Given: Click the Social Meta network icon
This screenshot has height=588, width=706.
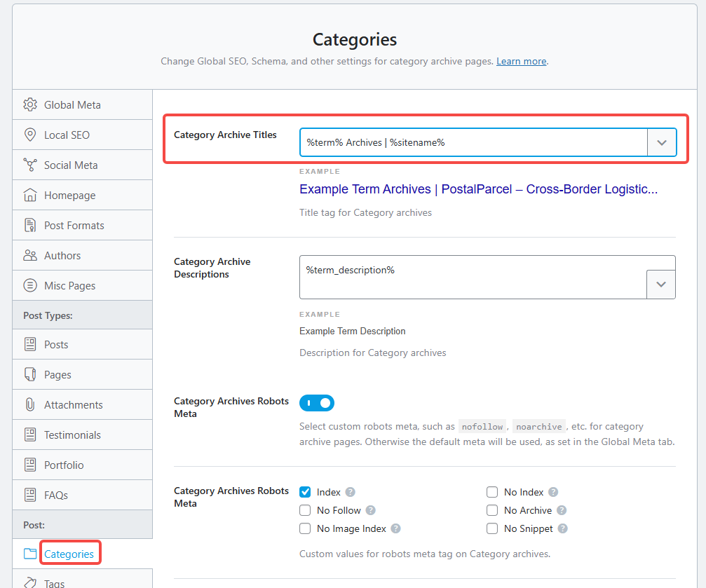Looking at the screenshot, I should [x=30, y=165].
